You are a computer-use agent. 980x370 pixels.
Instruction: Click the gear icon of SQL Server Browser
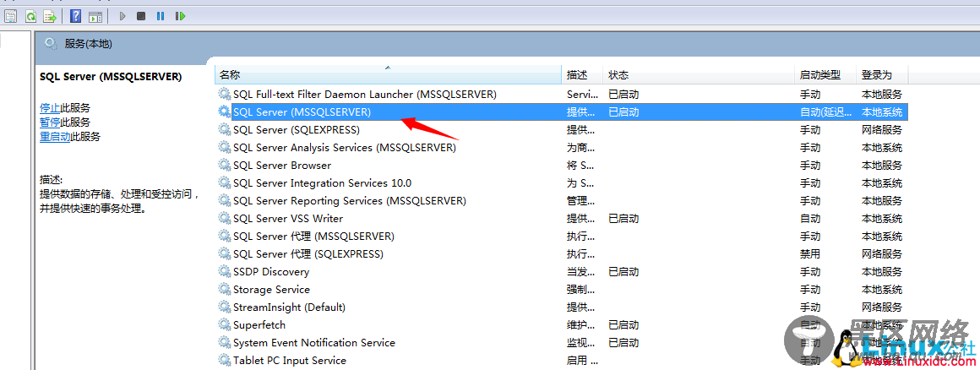224,165
